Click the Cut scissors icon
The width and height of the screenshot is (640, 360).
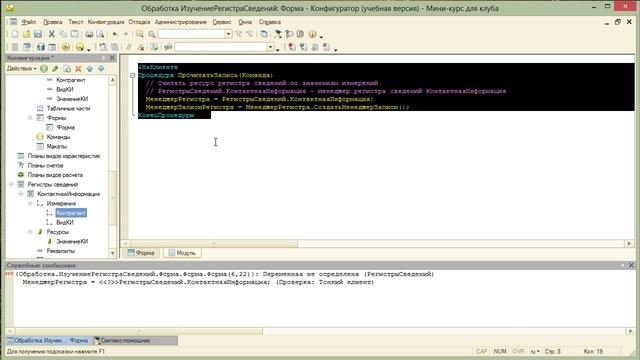51,35
